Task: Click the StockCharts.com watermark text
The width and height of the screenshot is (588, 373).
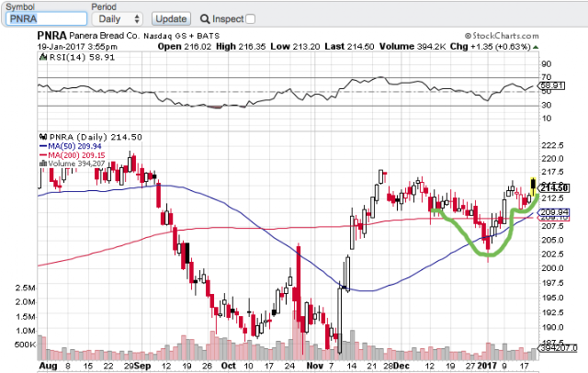Action: pos(502,36)
